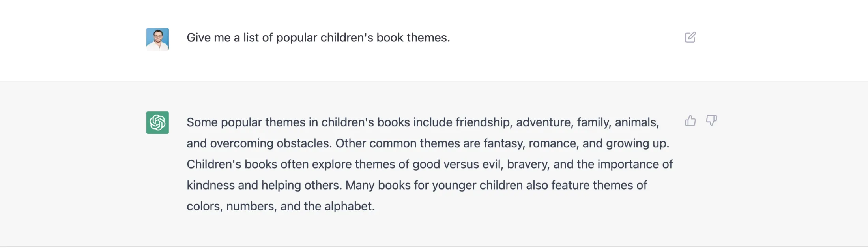Click the pencil icon to modify the prompt

(x=690, y=37)
